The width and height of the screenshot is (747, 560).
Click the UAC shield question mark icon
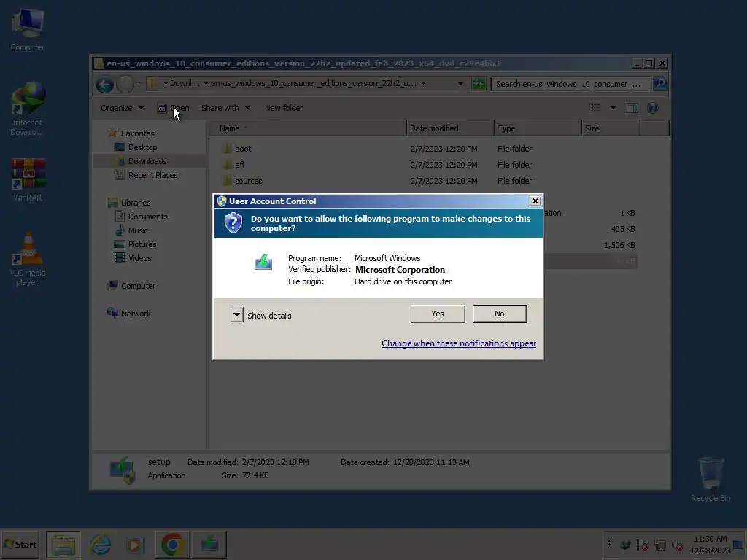[233, 223]
